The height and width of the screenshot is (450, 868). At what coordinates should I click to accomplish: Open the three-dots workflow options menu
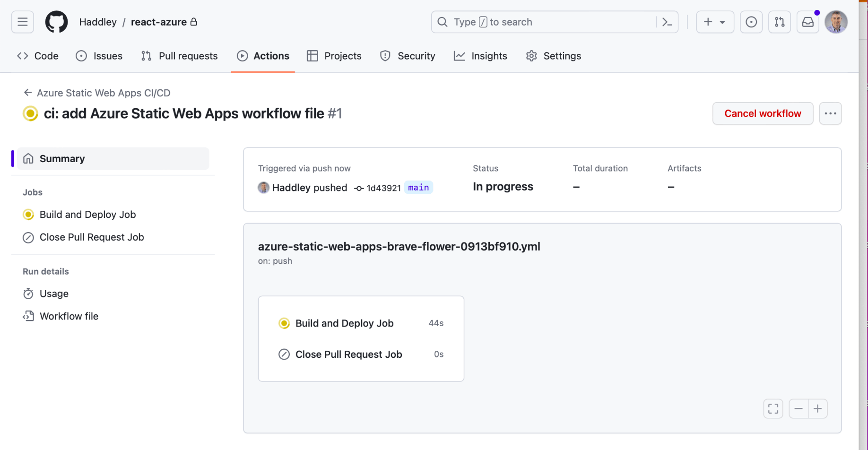tap(830, 113)
